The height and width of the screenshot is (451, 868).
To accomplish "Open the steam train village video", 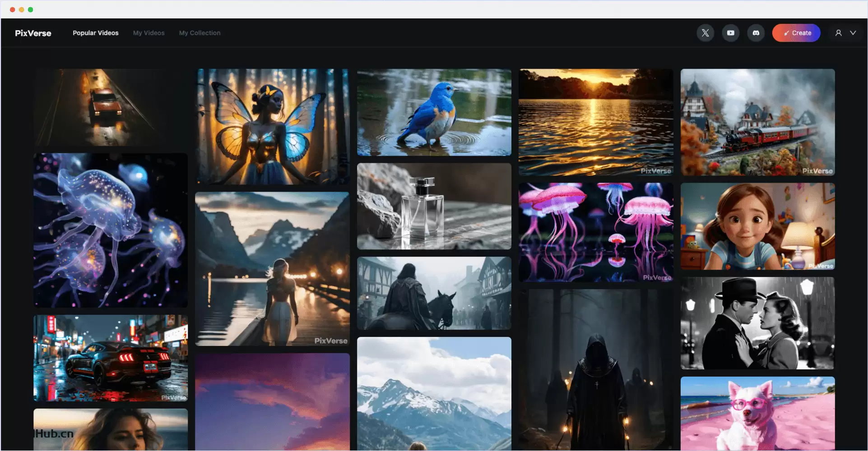I will click(x=758, y=122).
